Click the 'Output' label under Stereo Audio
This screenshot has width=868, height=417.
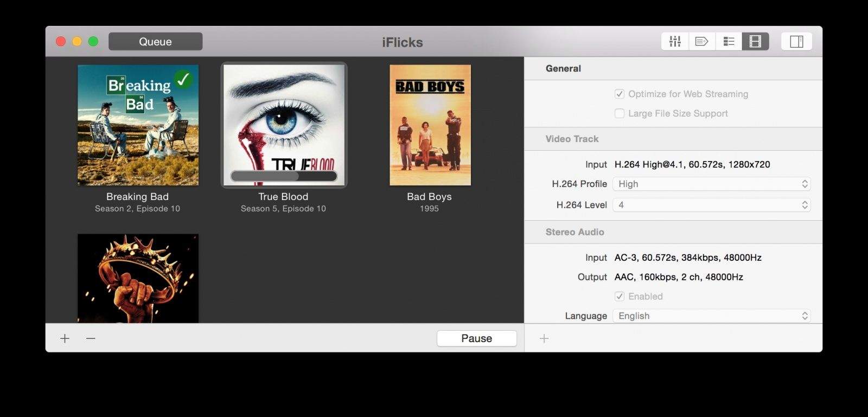pos(592,277)
